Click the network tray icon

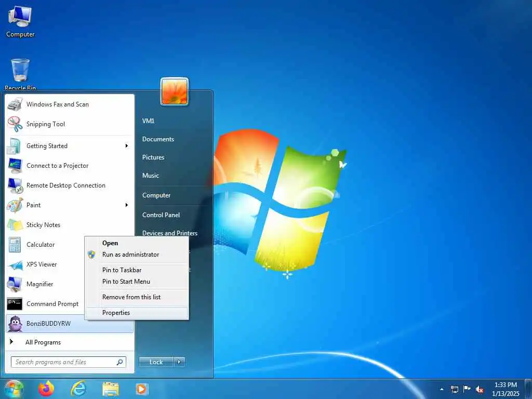pos(454,389)
